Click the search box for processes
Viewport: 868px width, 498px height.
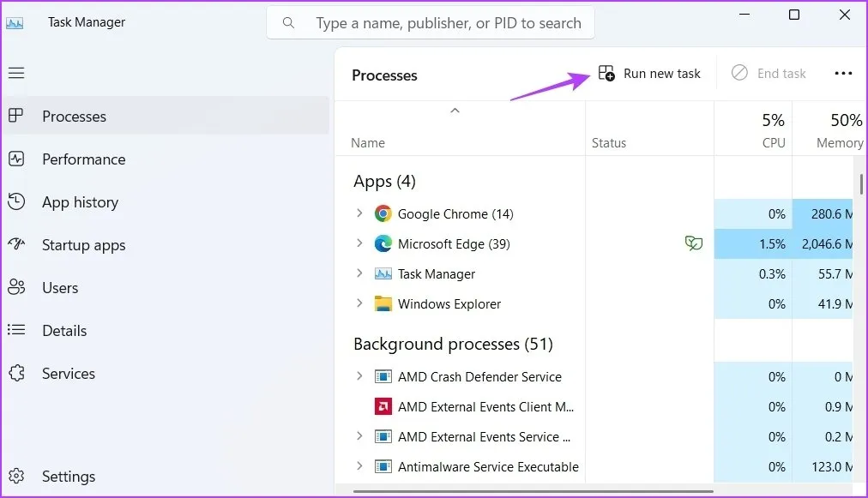point(448,23)
